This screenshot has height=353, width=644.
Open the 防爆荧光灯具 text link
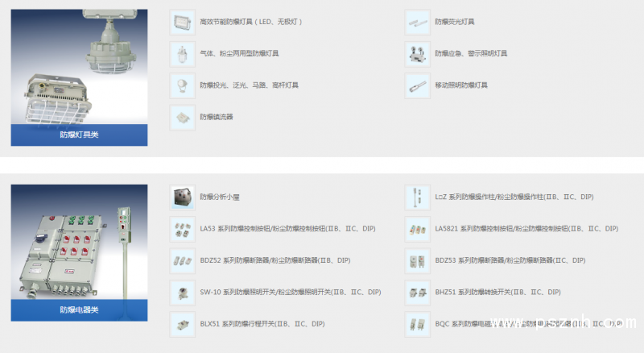tap(455, 22)
